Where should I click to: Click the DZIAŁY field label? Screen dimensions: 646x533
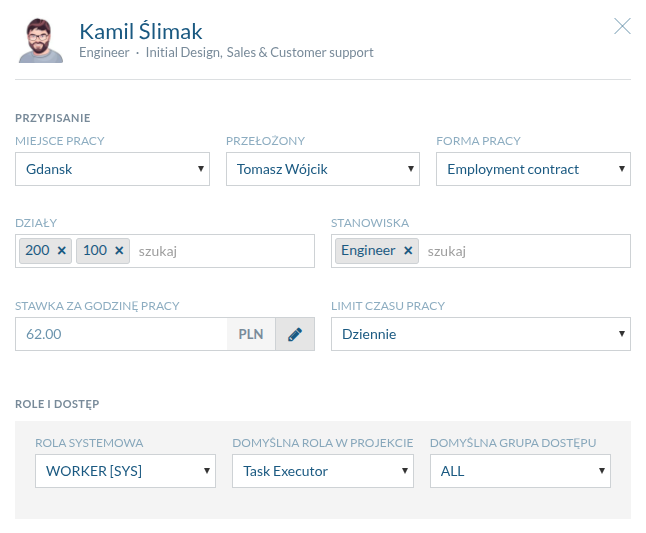[36, 223]
